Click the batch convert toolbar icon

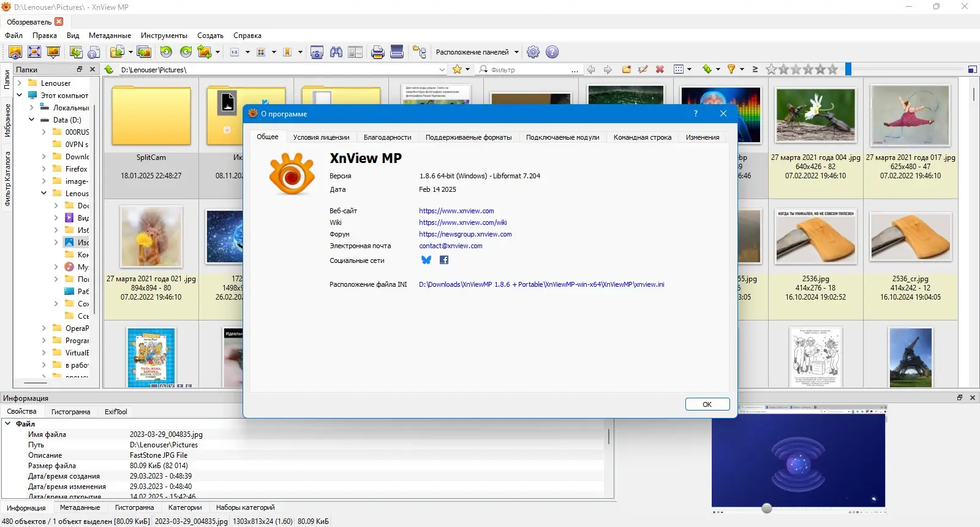[x=144, y=52]
